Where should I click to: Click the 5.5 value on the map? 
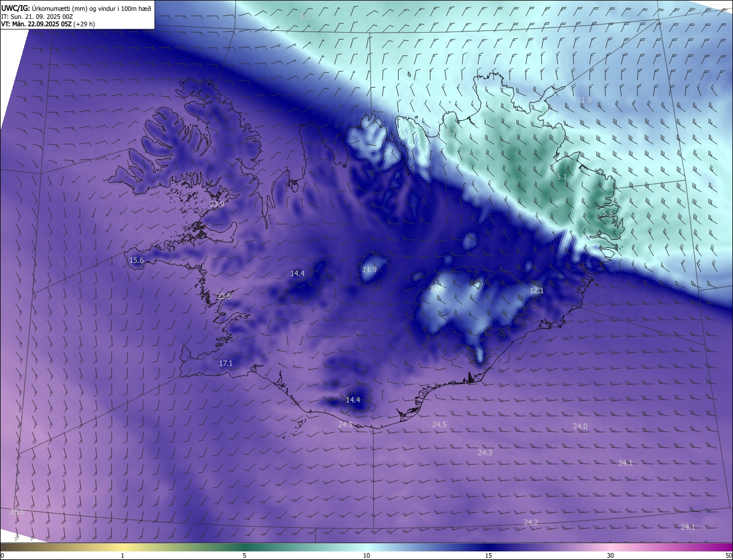[x=608, y=213]
